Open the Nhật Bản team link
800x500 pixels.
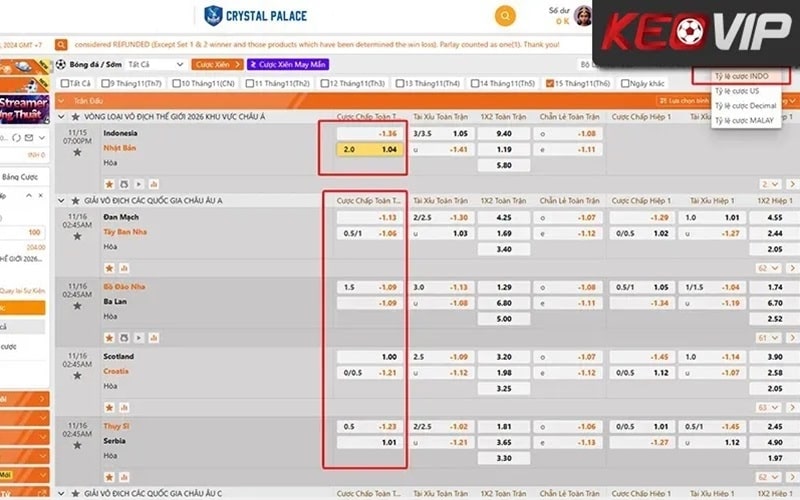pyautogui.click(x=119, y=148)
